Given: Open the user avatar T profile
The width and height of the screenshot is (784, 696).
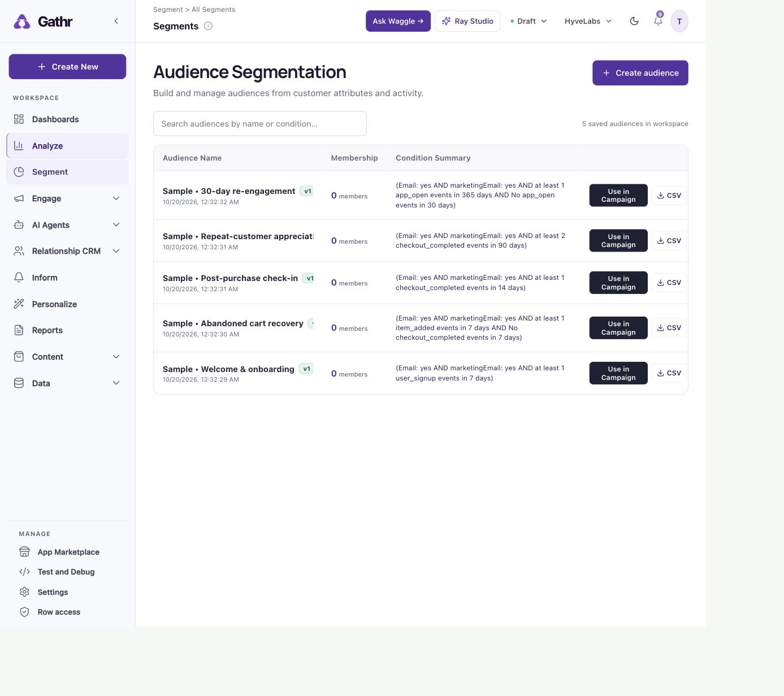Looking at the screenshot, I should tap(679, 21).
